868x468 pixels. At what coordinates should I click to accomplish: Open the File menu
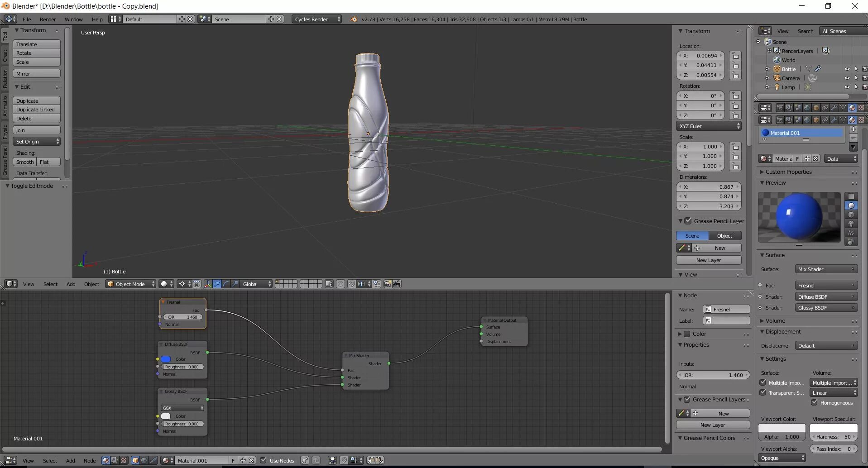[27, 19]
